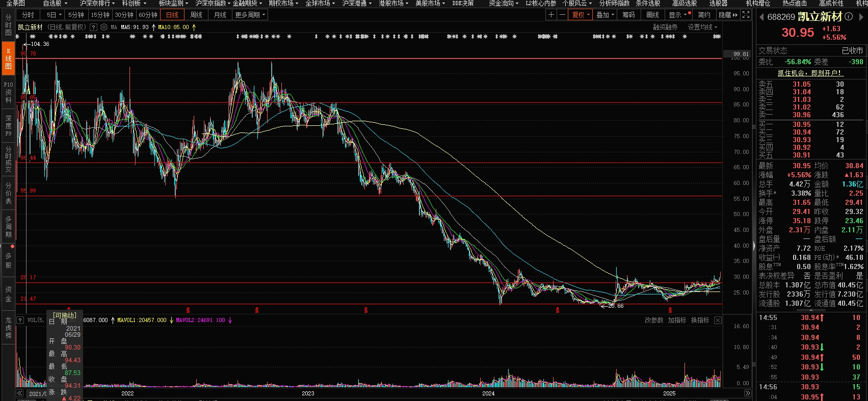Go to next stock with right arrow

point(861,17)
